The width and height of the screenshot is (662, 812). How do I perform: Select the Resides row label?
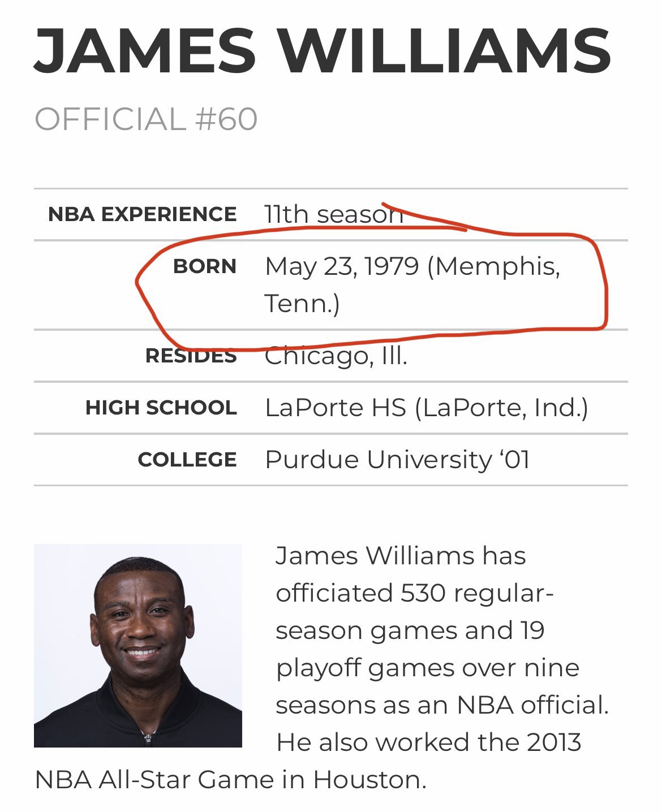tap(191, 356)
